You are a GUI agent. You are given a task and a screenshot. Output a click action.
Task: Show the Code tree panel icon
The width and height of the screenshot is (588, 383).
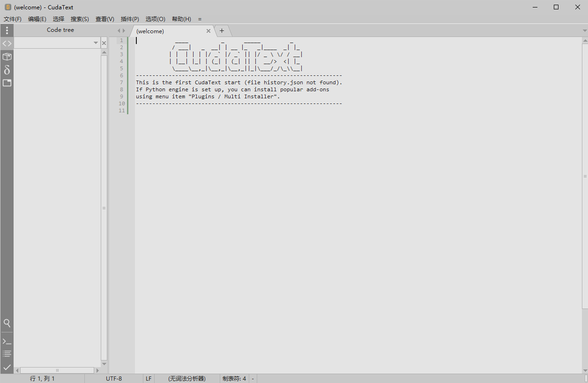[7, 43]
